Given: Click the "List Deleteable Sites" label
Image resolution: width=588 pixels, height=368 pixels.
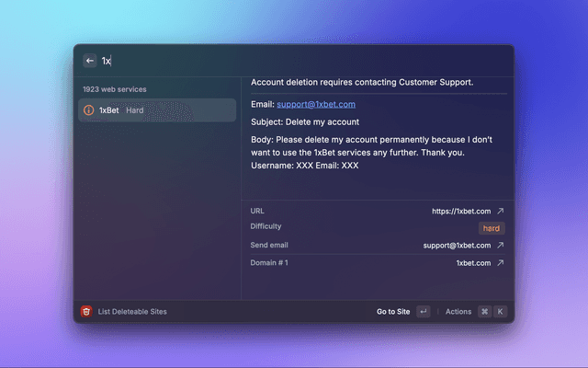Looking at the screenshot, I should tap(132, 312).
